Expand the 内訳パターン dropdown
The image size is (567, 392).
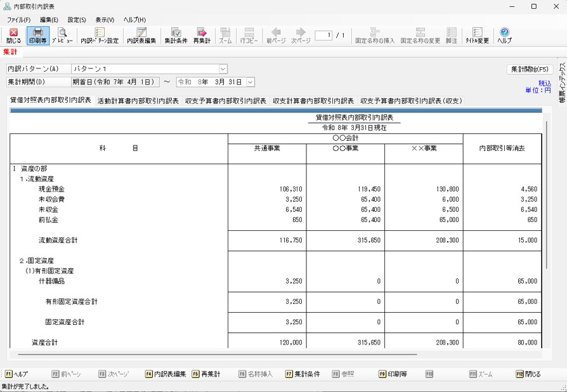[x=223, y=69]
